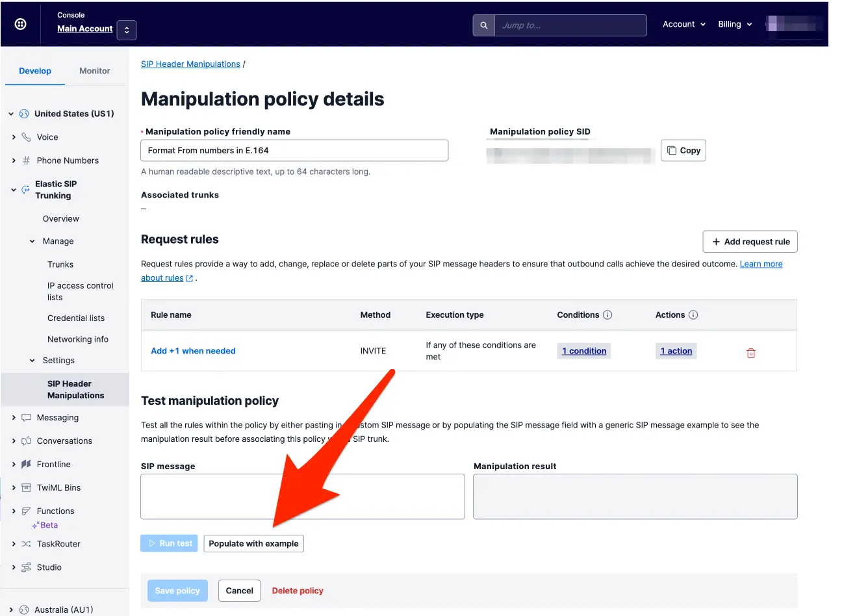Click the Voice phone icon

pos(27,137)
